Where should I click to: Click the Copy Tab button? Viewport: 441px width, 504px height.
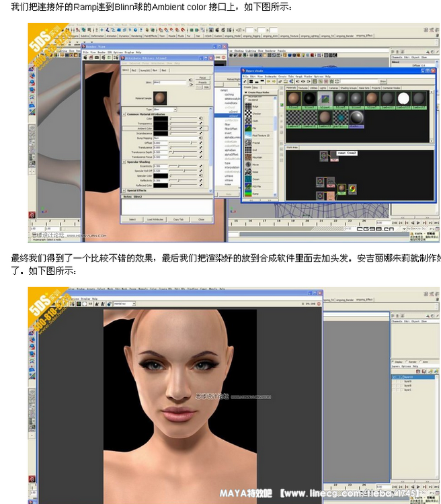(x=178, y=220)
